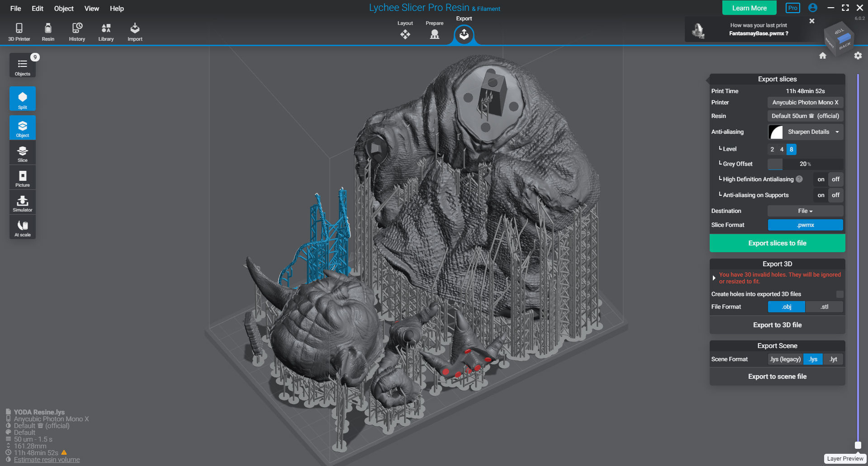The image size is (868, 466).
Task: Open the Resin toolbar icon
Action: 48,32
